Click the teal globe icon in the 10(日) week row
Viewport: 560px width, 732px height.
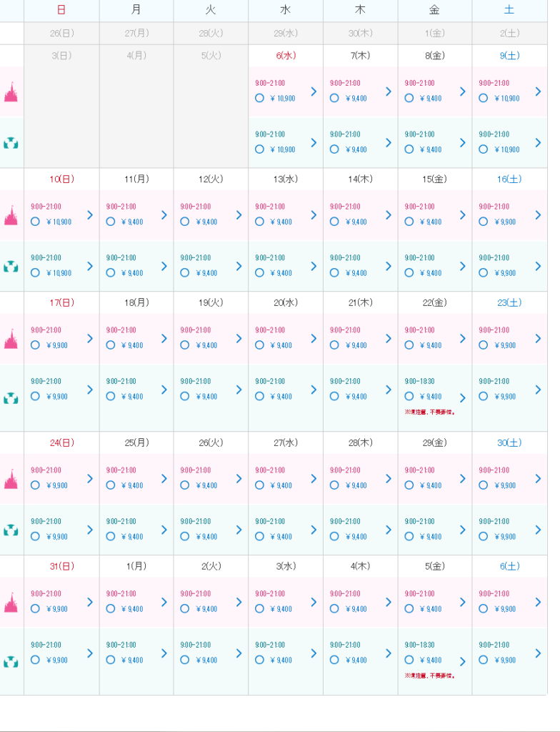pyautogui.click(x=11, y=267)
